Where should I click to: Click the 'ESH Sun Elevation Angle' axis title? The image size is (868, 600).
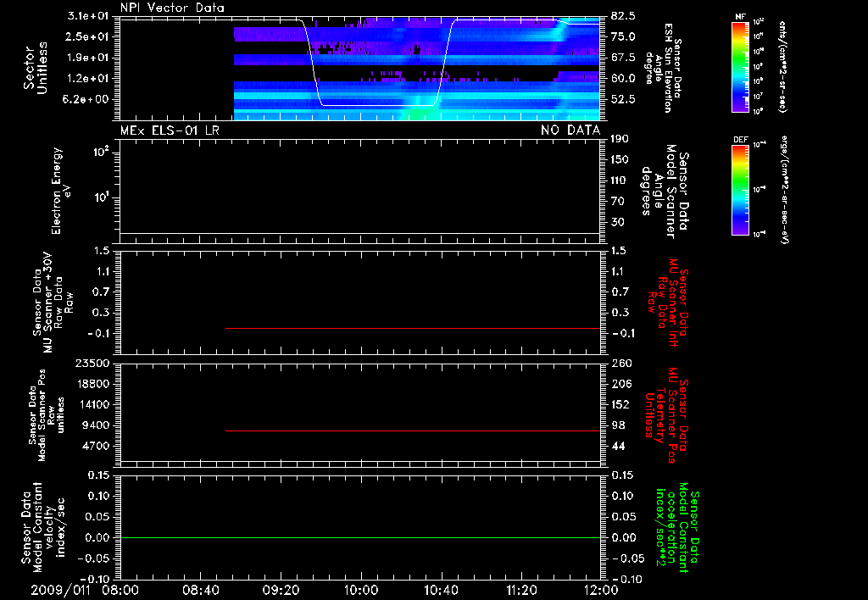click(x=663, y=68)
